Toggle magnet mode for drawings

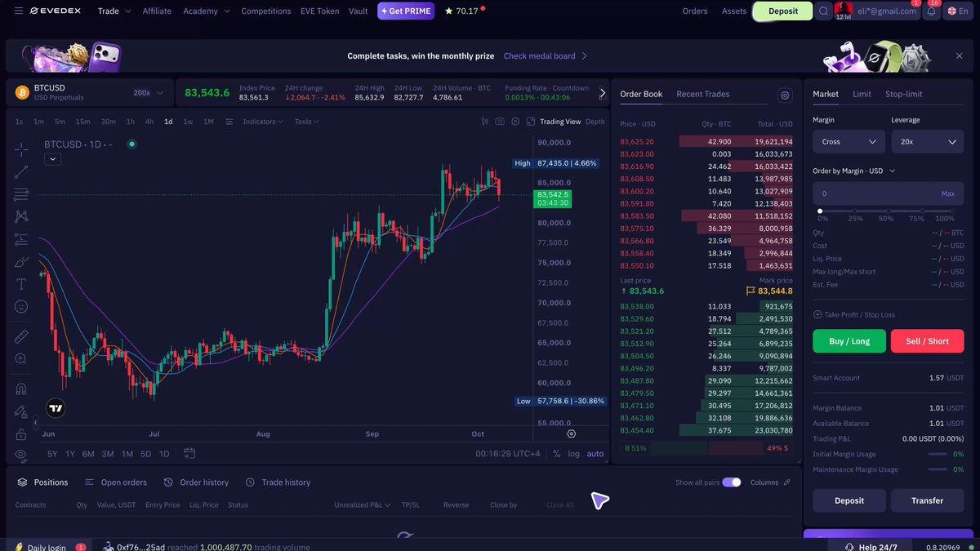click(x=21, y=389)
